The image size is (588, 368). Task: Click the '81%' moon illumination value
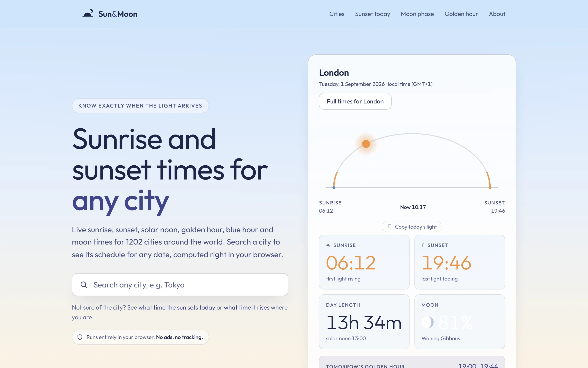pyautogui.click(x=455, y=323)
